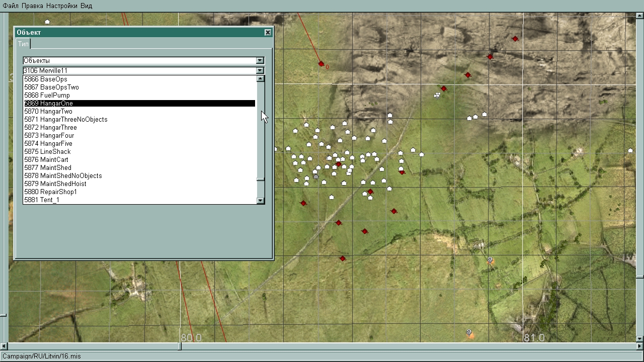Click the map vertical scrollbar down arrow
Image resolution: width=644 pixels, height=362 pixels.
click(x=640, y=339)
